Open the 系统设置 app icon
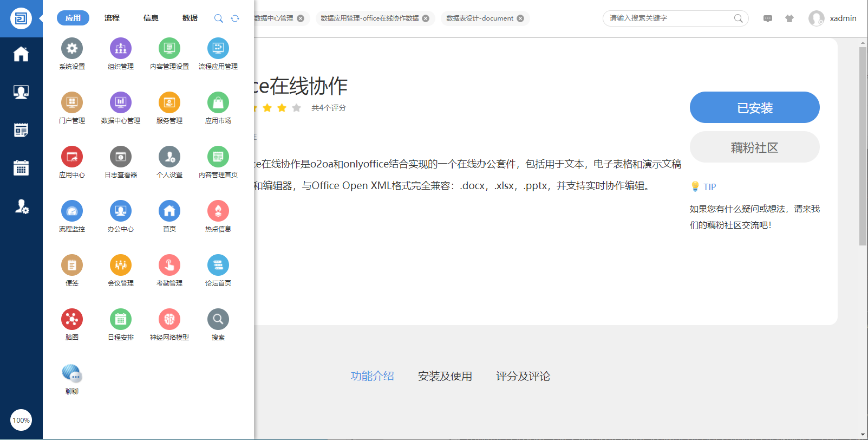This screenshot has height=440, width=868. [x=72, y=49]
